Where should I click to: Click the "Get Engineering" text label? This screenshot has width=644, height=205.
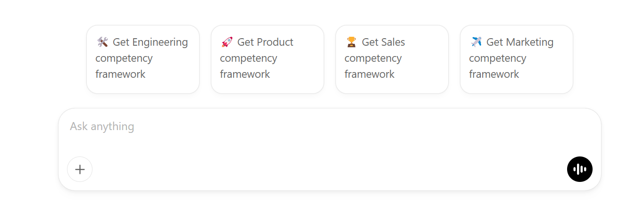pyautogui.click(x=150, y=42)
